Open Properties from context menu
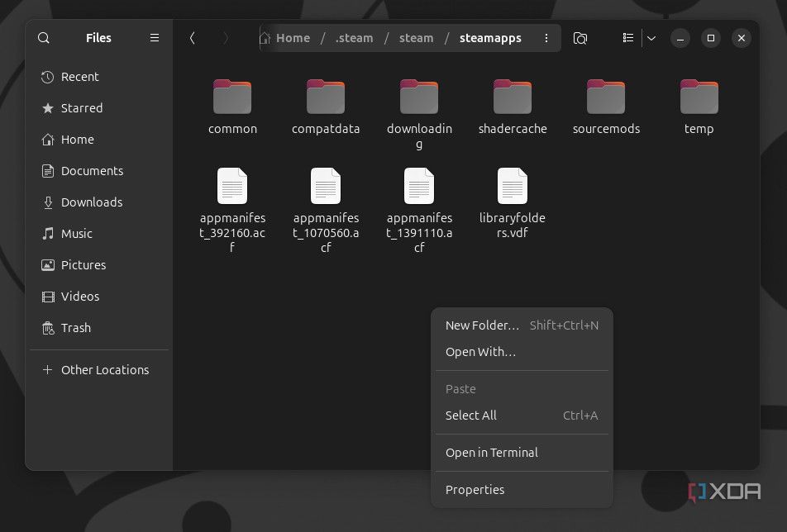Image resolution: width=787 pixels, height=532 pixels. point(522,490)
